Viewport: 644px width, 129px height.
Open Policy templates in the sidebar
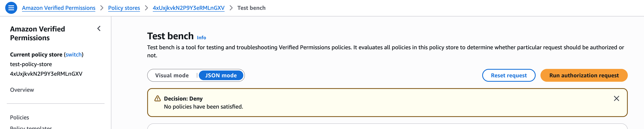[31, 127]
